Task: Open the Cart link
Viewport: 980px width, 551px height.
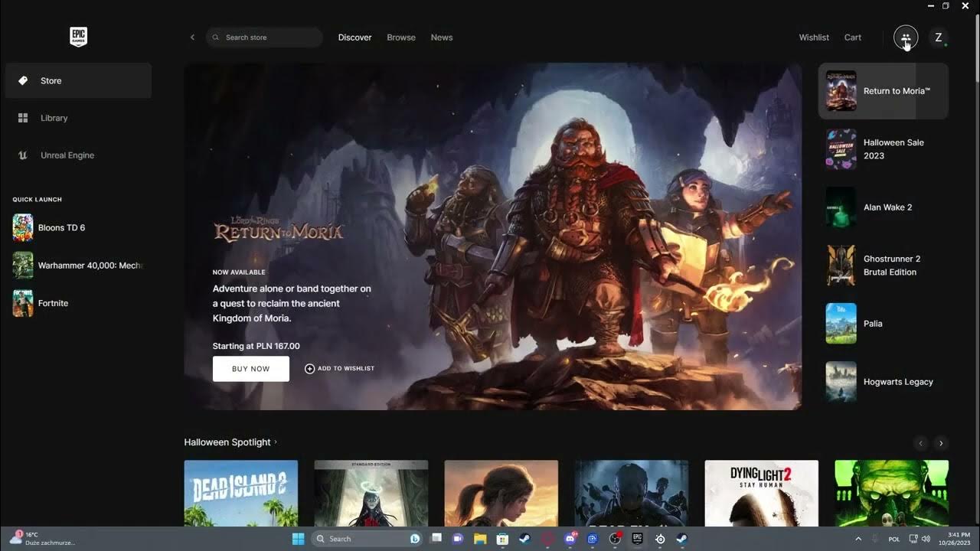Action: coord(852,37)
